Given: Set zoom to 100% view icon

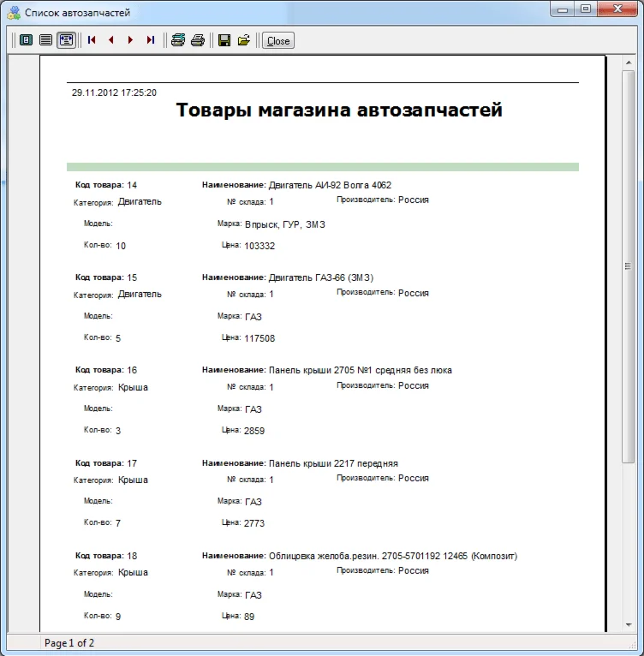Looking at the screenshot, I should [45, 40].
